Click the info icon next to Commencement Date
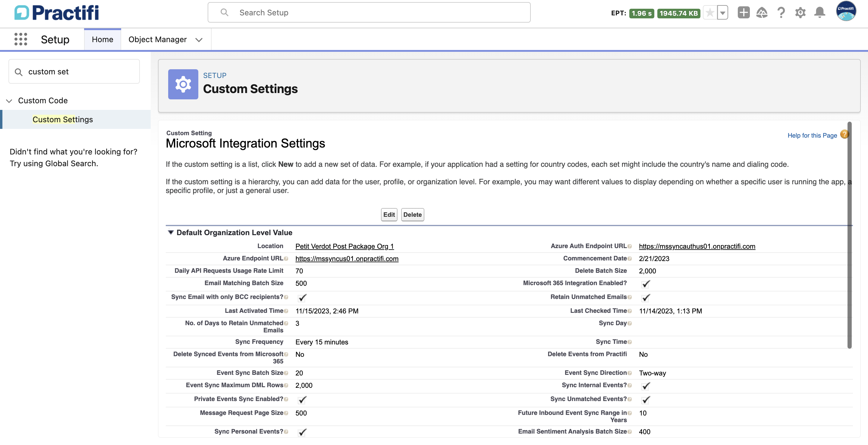 [x=629, y=259]
